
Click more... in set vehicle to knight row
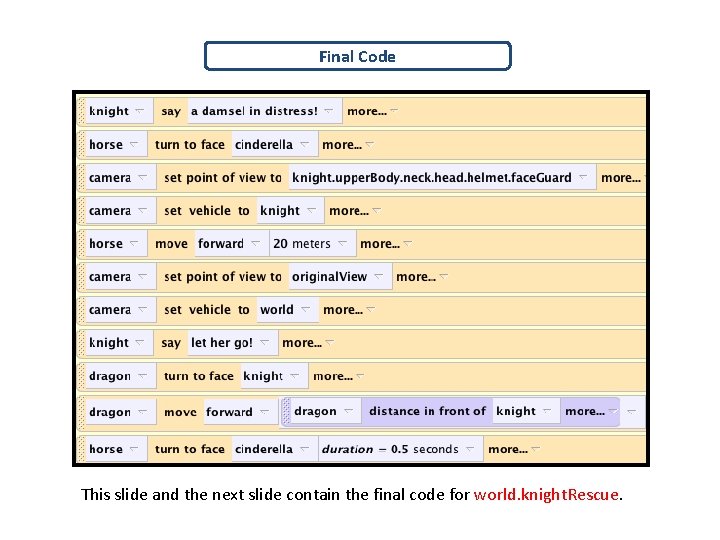354,211
